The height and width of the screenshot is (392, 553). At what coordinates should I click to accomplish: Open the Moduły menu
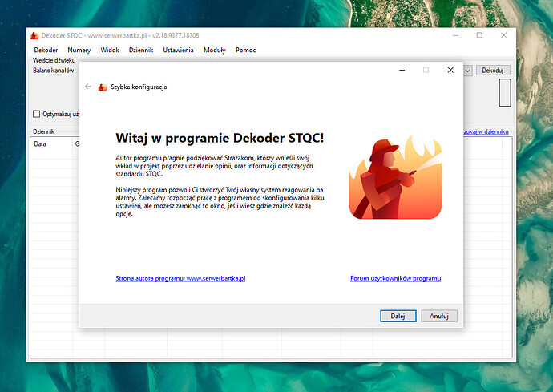tap(215, 50)
